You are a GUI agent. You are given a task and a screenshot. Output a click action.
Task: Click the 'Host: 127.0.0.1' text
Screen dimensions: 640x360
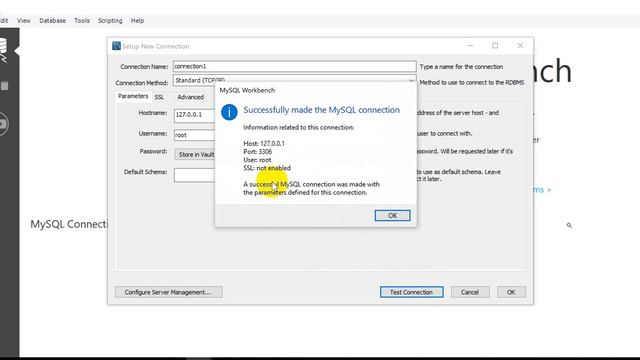click(x=264, y=143)
